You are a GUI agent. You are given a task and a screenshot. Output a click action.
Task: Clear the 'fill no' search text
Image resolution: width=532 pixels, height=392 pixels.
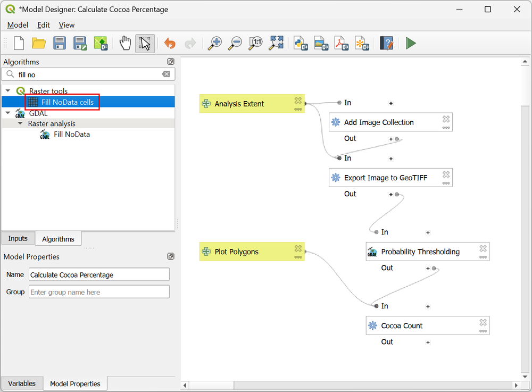coord(166,74)
